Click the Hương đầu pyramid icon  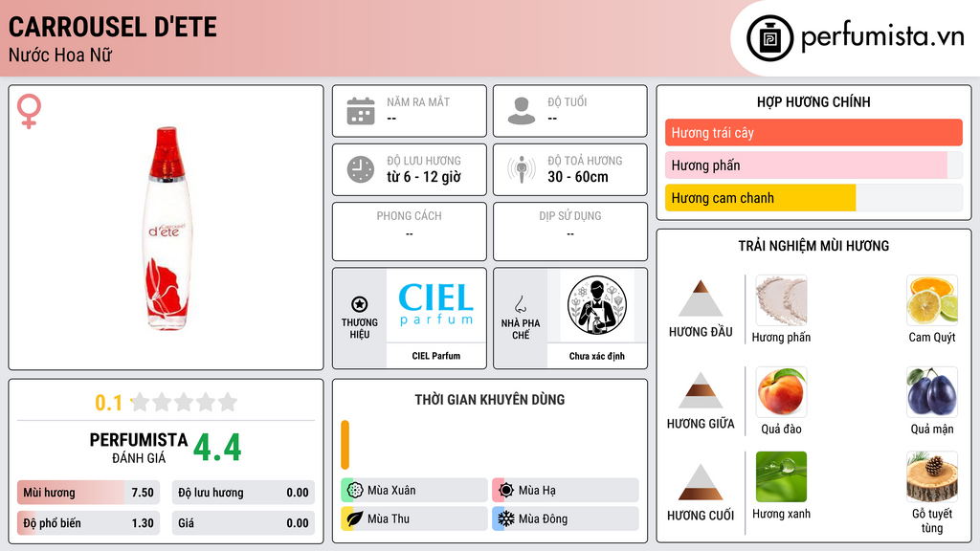pyautogui.click(x=701, y=298)
